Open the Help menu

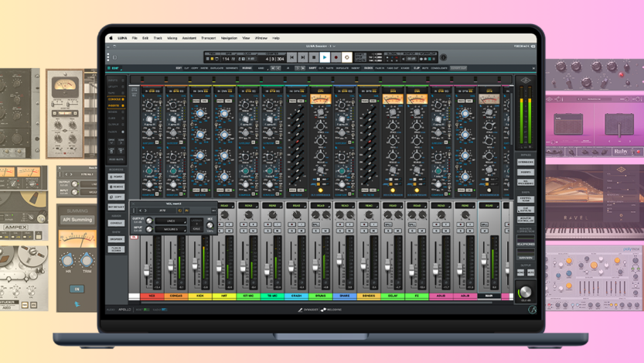click(x=276, y=38)
